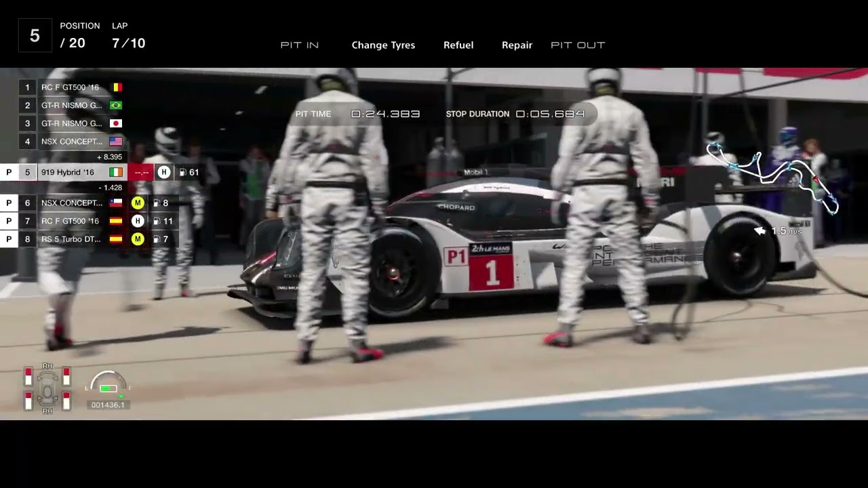Select the GT-R NISMO row in third
The width and height of the screenshot is (868, 488).
pyautogui.click(x=73, y=123)
